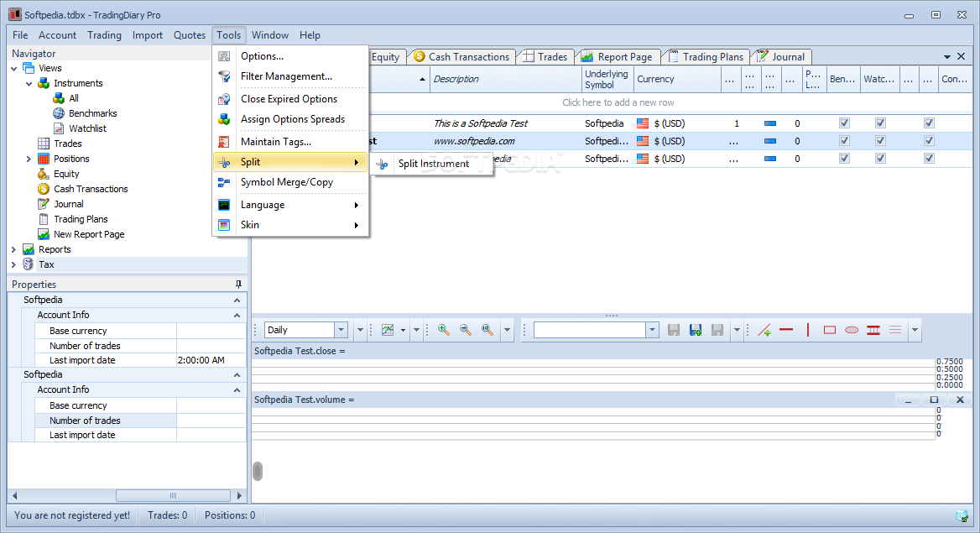Collapse the second Account Info section
This screenshot has height=533, width=980.
[237, 389]
